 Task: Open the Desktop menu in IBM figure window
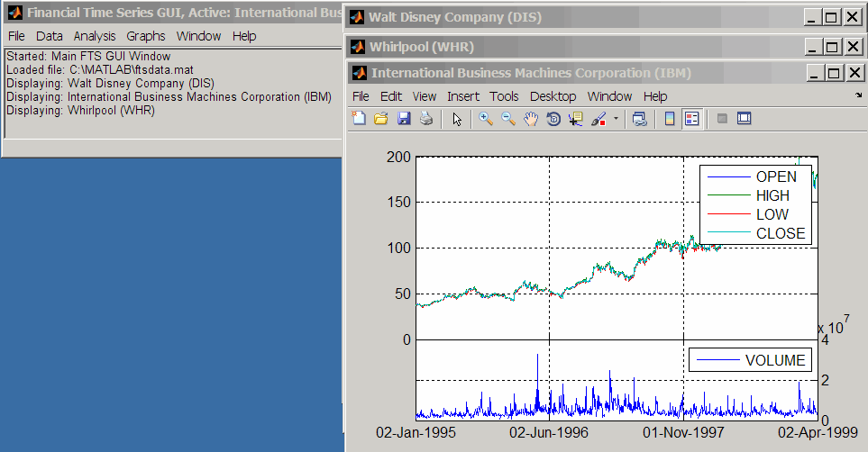553,96
